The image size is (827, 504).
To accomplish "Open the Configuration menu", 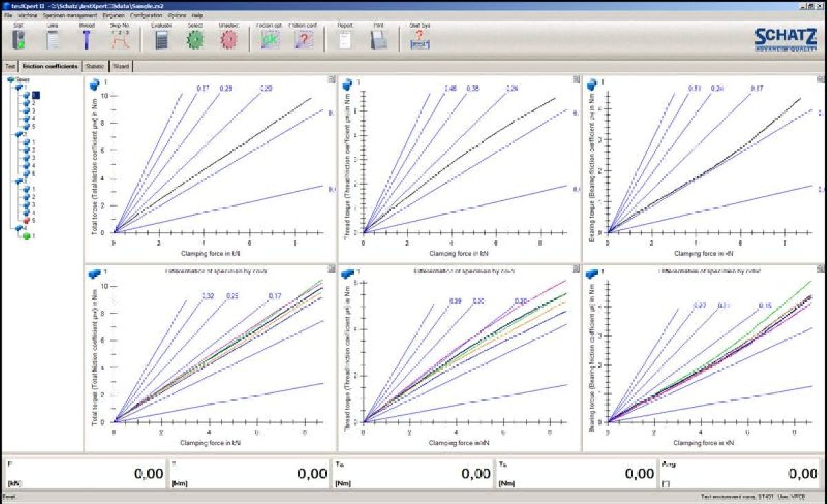I will point(146,15).
